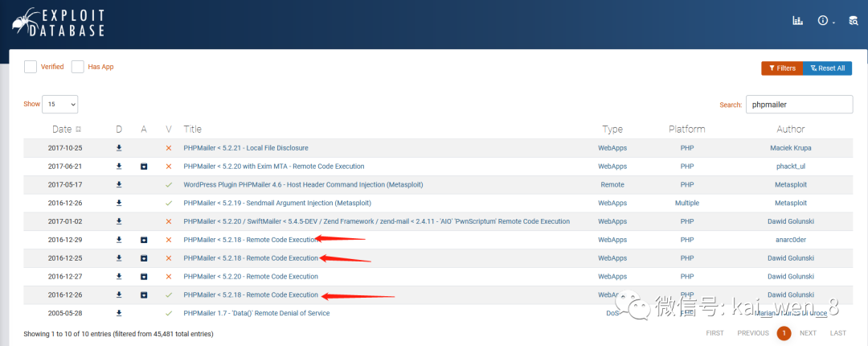Focus the Search field containing phpmailer
Image resolution: width=868 pixels, height=346 pixels.
pyautogui.click(x=799, y=105)
